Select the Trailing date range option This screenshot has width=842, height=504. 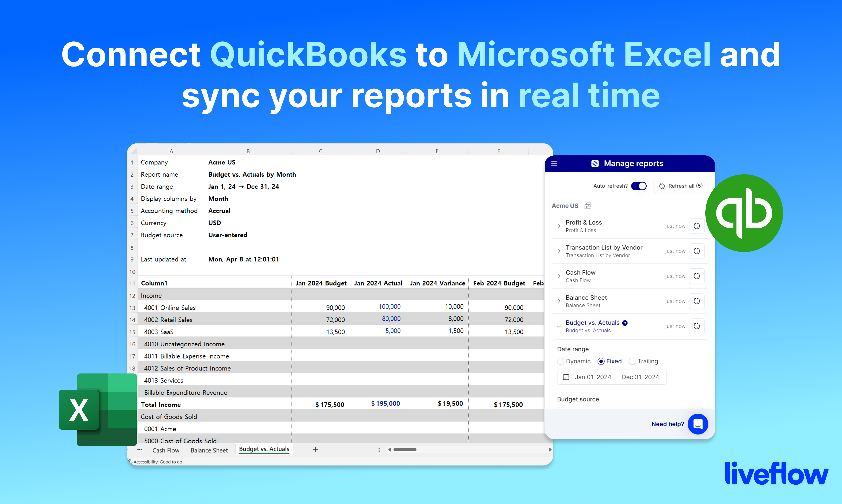coord(632,361)
